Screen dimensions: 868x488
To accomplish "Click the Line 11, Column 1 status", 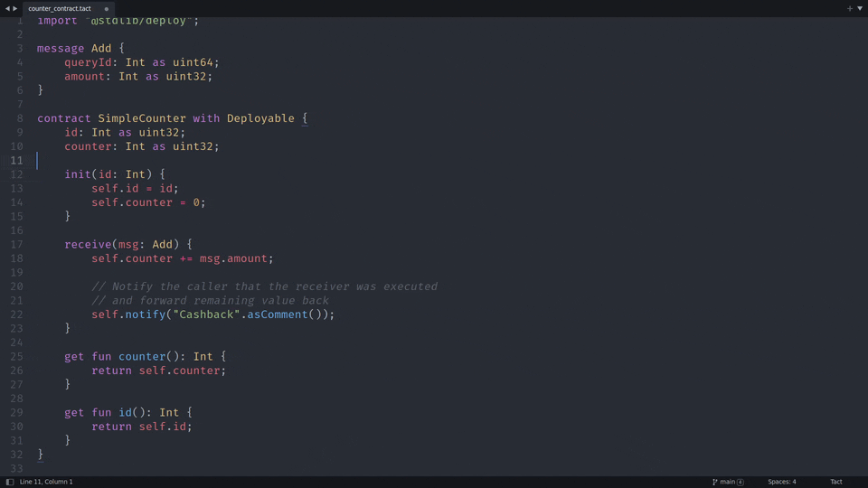I will [46, 482].
